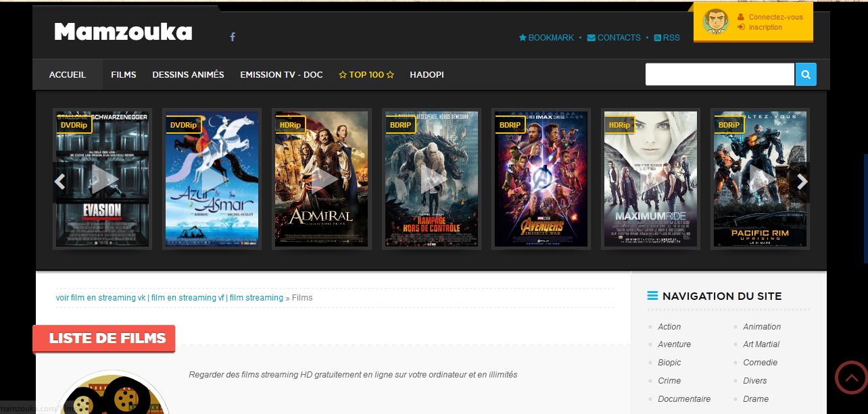The height and width of the screenshot is (414, 868).
Task: Click the Mamzouka site logo
Action: [x=123, y=32]
